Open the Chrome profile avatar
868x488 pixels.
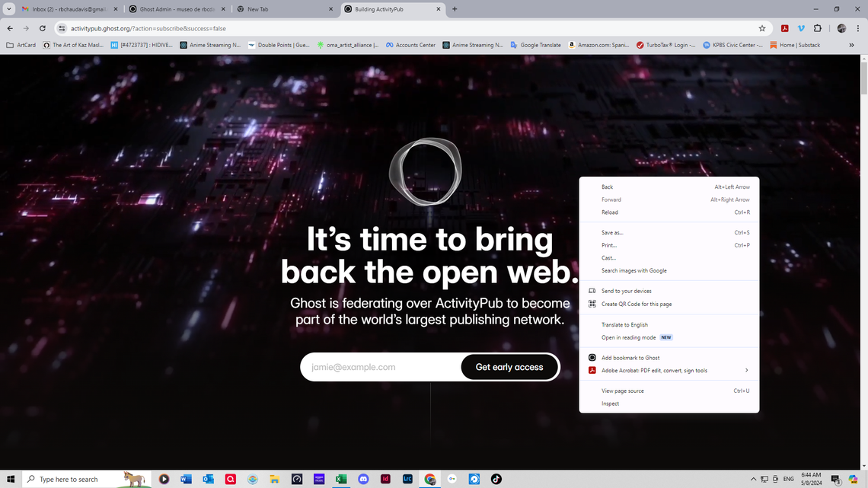[841, 28]
